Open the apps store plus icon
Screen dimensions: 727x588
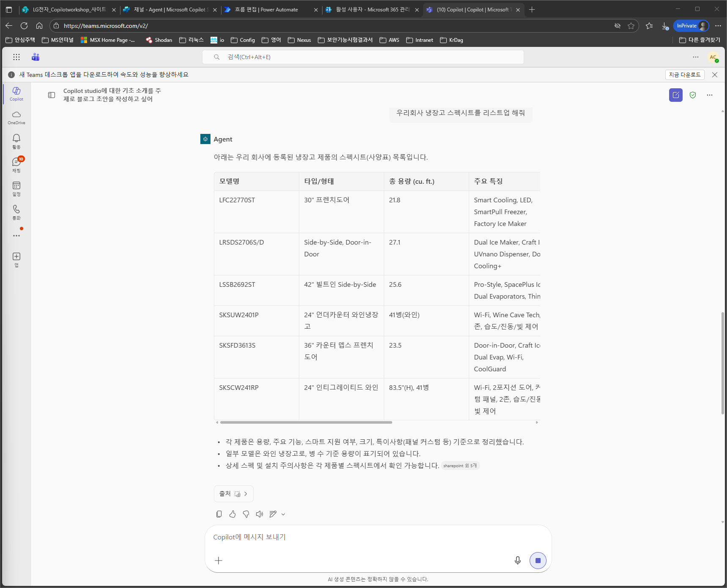[x=16, y=259]
